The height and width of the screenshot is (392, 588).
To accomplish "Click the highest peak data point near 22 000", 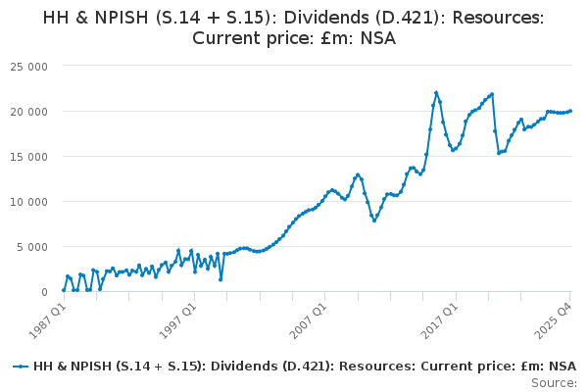I will click(436, 93).
